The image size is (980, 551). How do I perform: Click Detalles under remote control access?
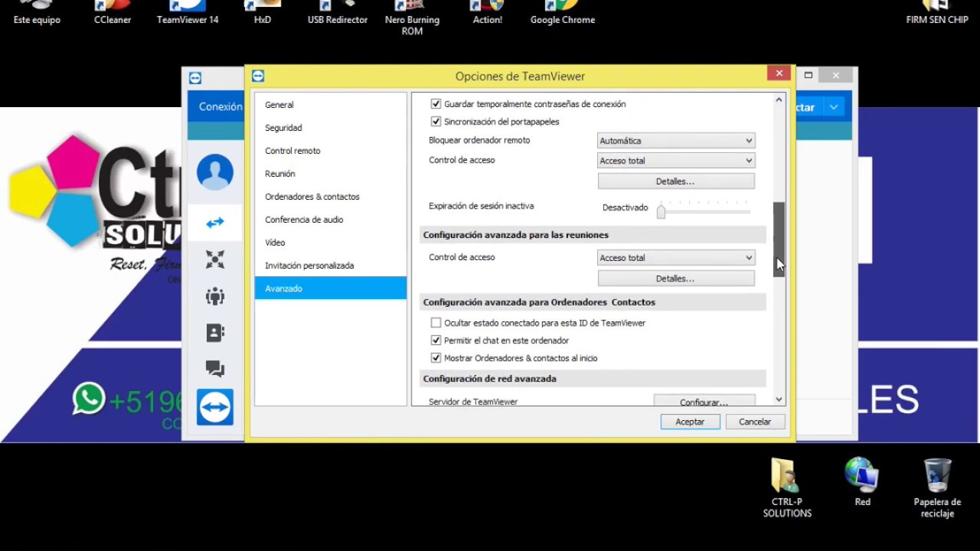(x=676, y=181)
